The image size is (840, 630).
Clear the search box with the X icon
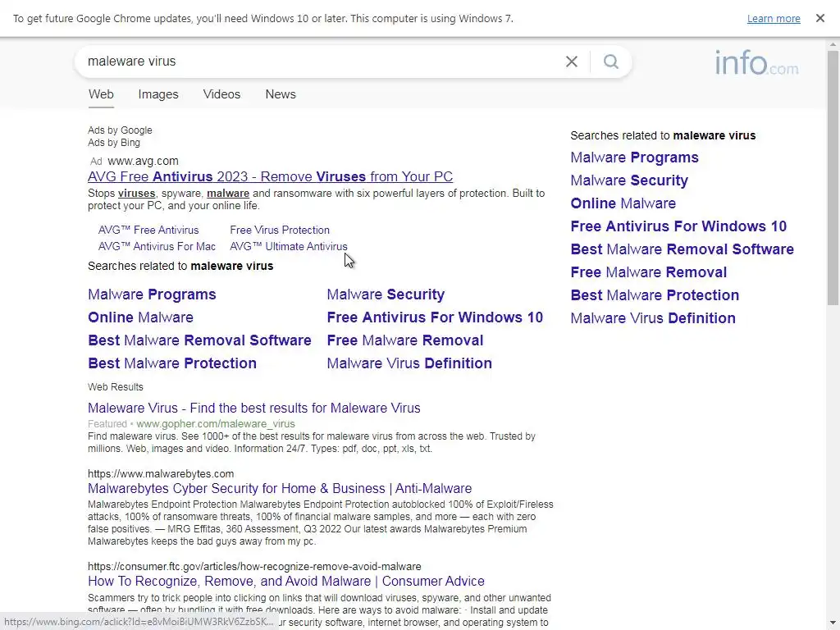tap(572, 62)
